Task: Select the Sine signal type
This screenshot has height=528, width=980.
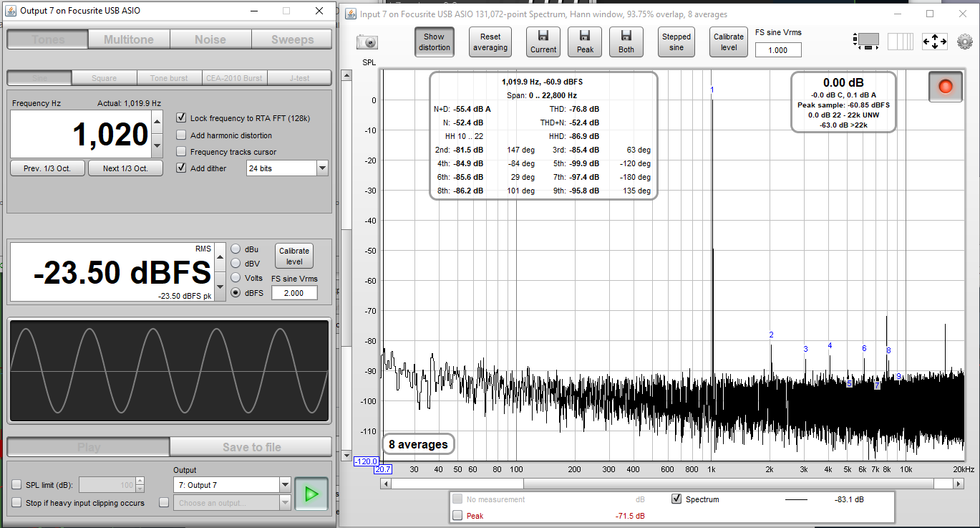Action: [39, 77]
